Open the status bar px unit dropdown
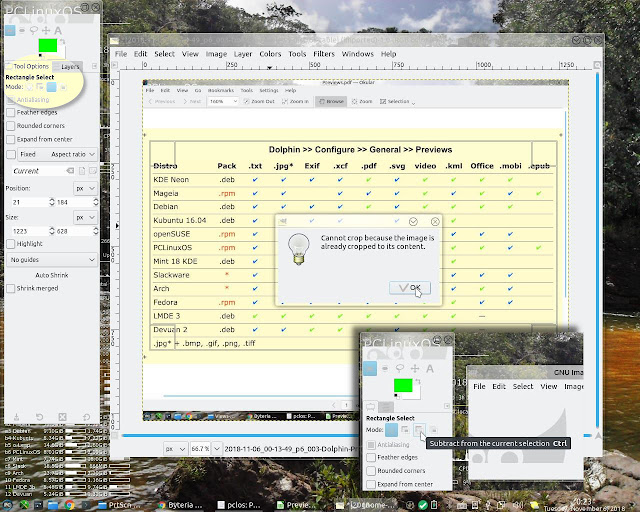Image resolution: width=640 pixels, height=512 pixels. point(176,449)
